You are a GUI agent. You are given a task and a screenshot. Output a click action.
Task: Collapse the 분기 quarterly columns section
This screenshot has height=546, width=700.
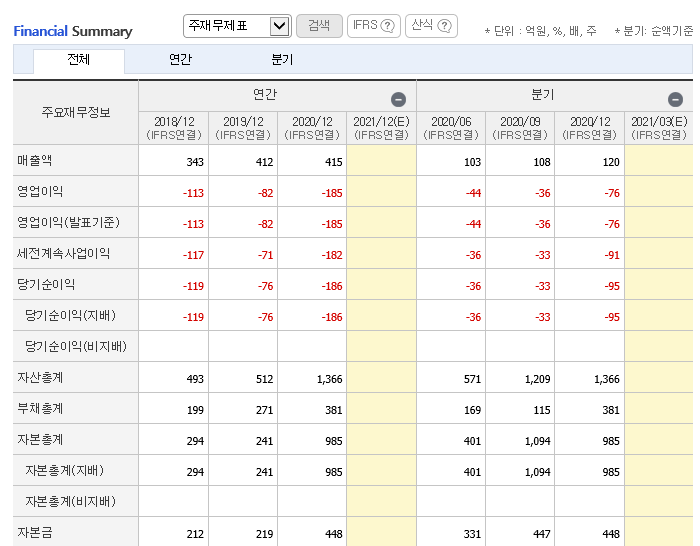click(675, 99)
